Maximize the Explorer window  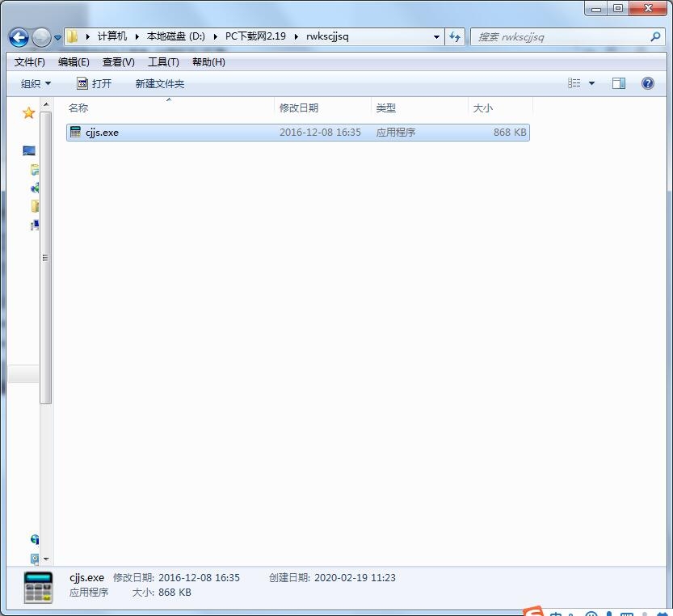tap(617, 8)
